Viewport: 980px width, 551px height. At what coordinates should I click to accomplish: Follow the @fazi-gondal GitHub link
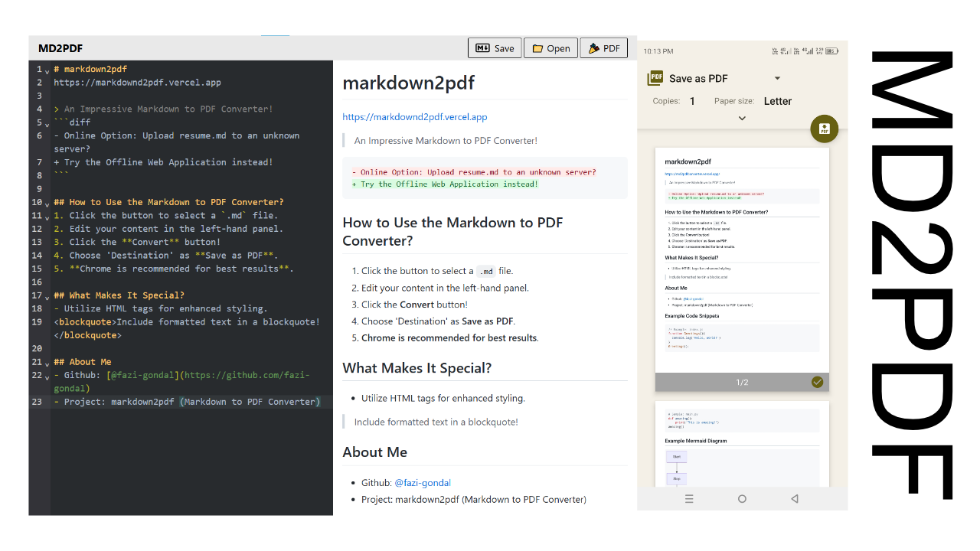tap(422, 483)
